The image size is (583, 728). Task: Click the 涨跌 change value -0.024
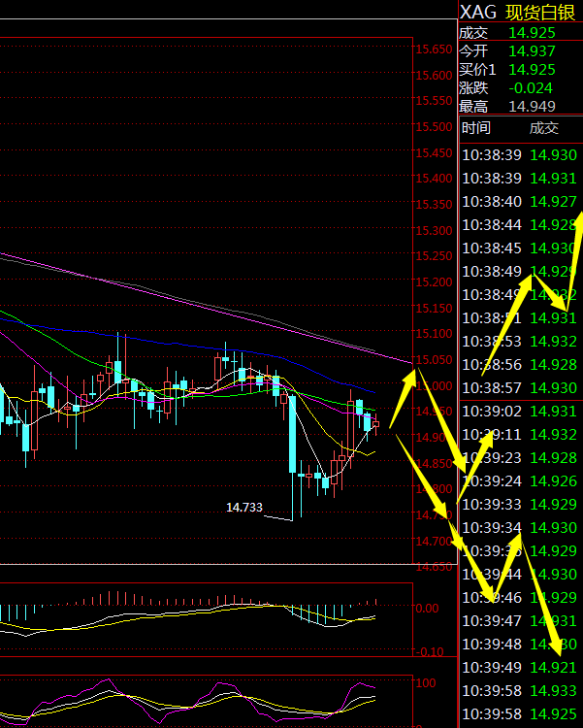click(x=531, y=88)
